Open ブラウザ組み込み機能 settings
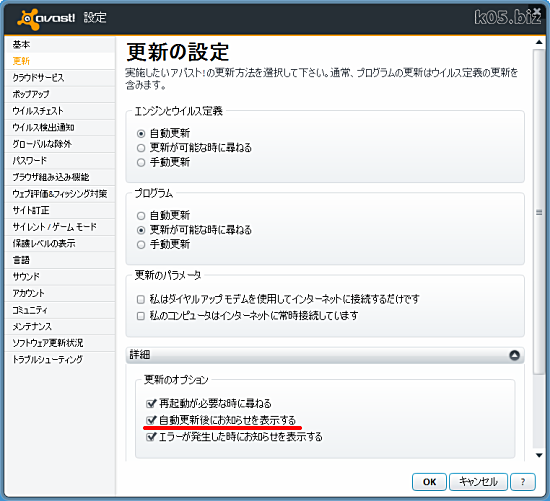This screenshot has height=501, width=550. [60, 177]
